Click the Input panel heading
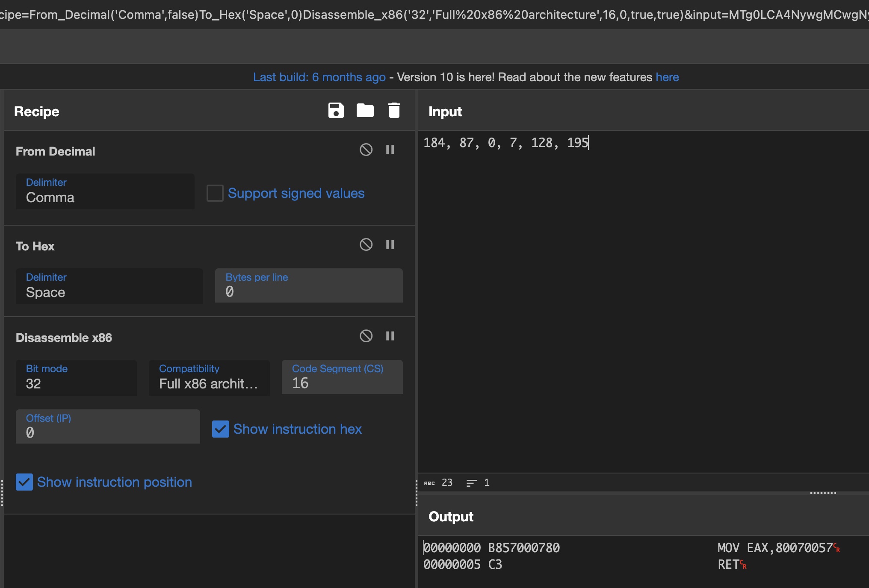The width and height of the screenshot is (869, 588). pyautogui.click(x=445, y=112)
